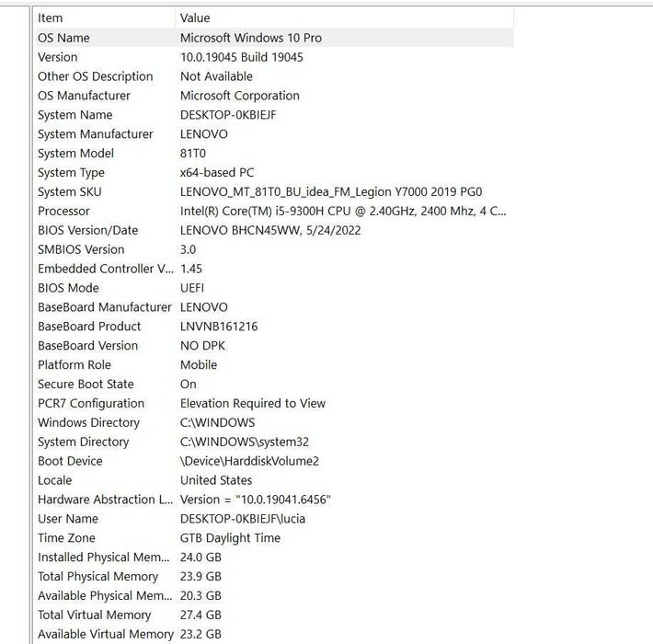The height and width of the screenshot is (644, 653).
Task: Click the Windows Directory row
Action: [273, 422]
